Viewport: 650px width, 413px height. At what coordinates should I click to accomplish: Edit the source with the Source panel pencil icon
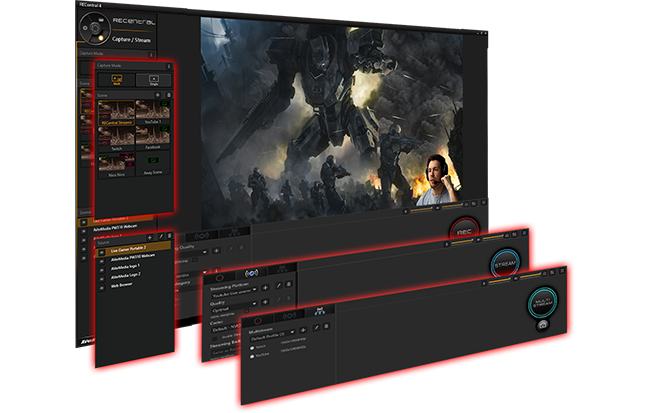pyautogui.click(x=161, y=236)
